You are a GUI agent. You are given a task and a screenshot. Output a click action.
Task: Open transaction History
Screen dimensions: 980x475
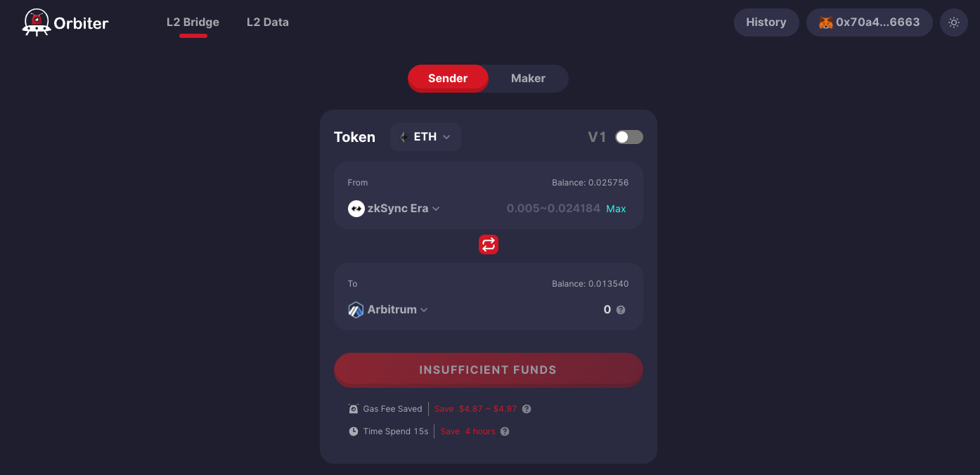pos(766,22)
